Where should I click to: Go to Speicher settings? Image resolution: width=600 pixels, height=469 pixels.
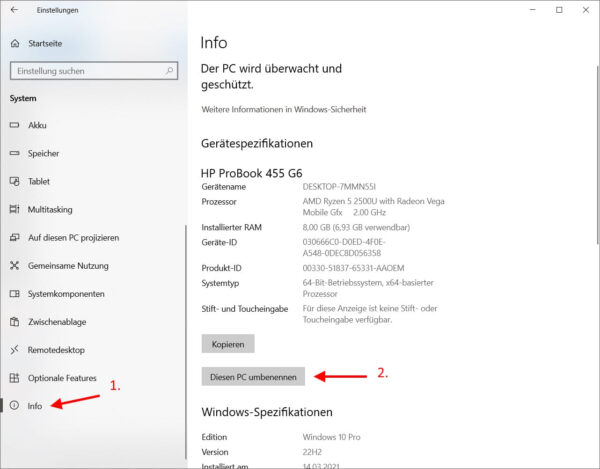(x=43, y=153)
